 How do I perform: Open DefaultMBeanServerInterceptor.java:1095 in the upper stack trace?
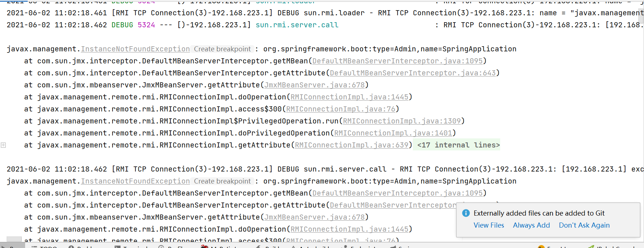pyautogui.click(x=398, y=61)
